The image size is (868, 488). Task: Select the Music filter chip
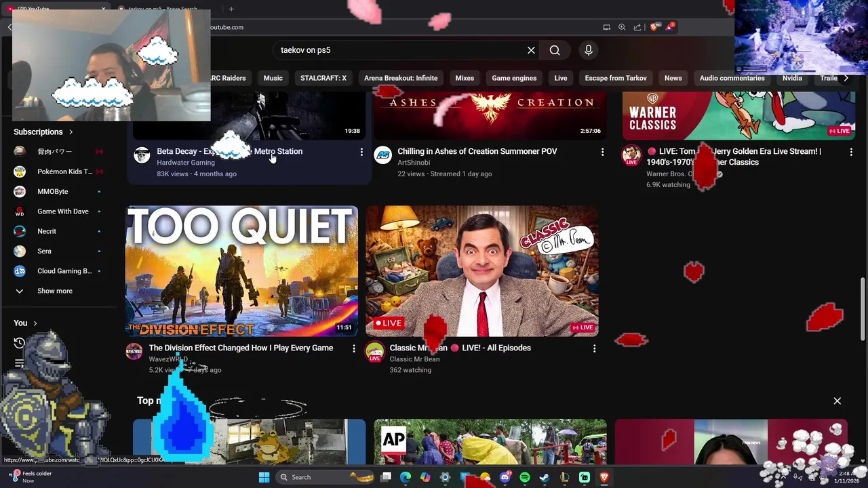point(273,78)
